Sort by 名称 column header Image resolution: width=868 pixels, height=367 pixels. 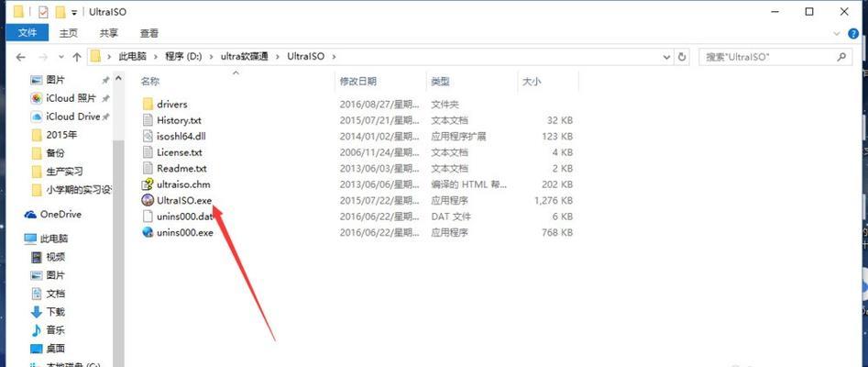click(150, 82)
